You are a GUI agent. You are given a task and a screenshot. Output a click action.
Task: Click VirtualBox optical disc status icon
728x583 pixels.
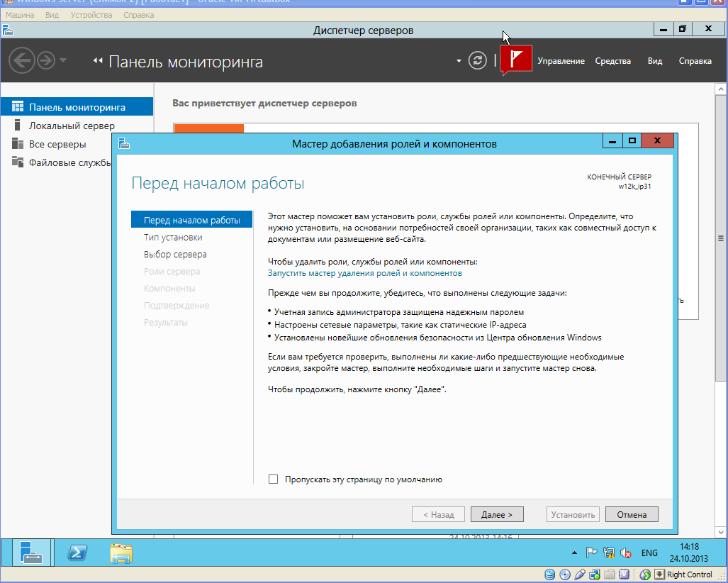pos(564,574)
